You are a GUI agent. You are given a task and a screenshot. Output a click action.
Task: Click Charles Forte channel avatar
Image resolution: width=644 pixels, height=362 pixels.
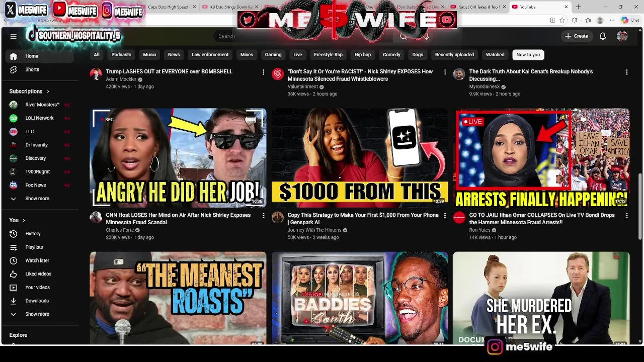(x=96, y=218)
